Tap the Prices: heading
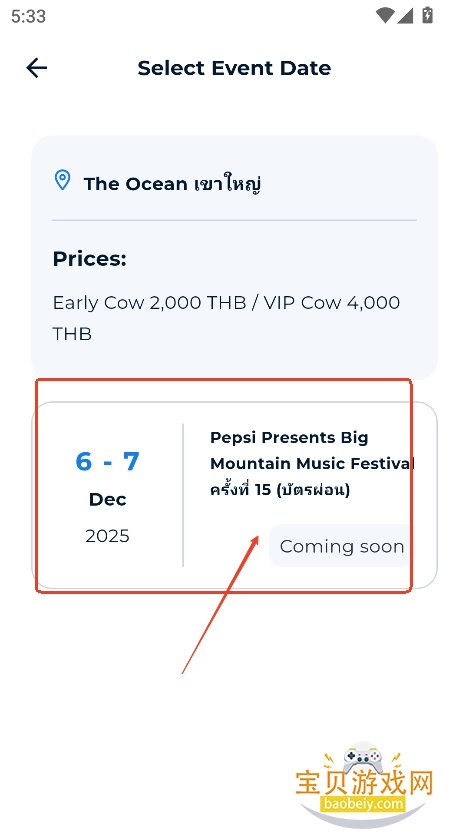Screen dimensions: 469x834 89,260
